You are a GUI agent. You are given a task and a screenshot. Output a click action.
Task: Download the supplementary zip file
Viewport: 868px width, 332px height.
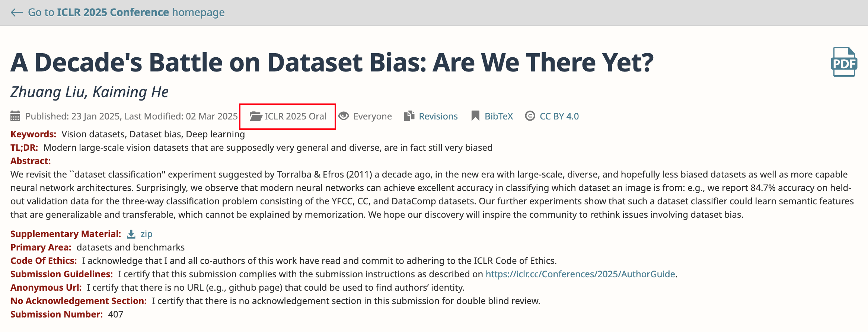coord(146,234)
